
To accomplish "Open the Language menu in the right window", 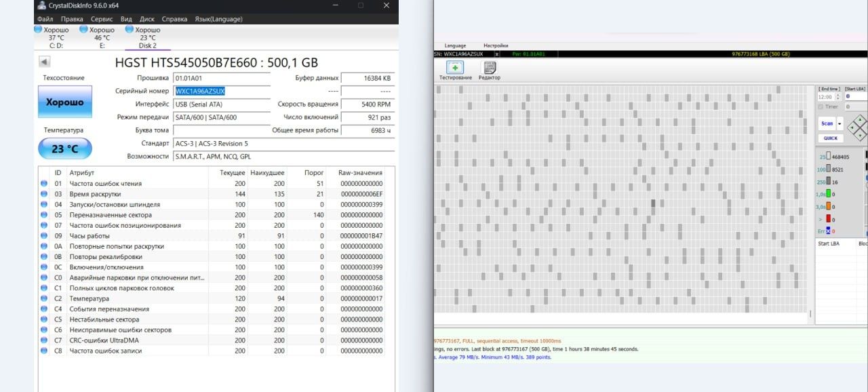I will (455, 45).
